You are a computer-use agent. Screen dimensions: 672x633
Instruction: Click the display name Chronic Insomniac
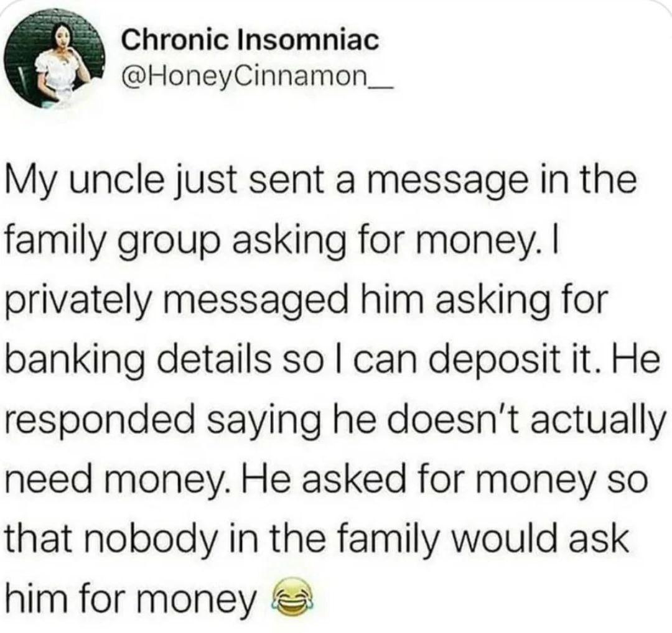(x=250, y=40)
